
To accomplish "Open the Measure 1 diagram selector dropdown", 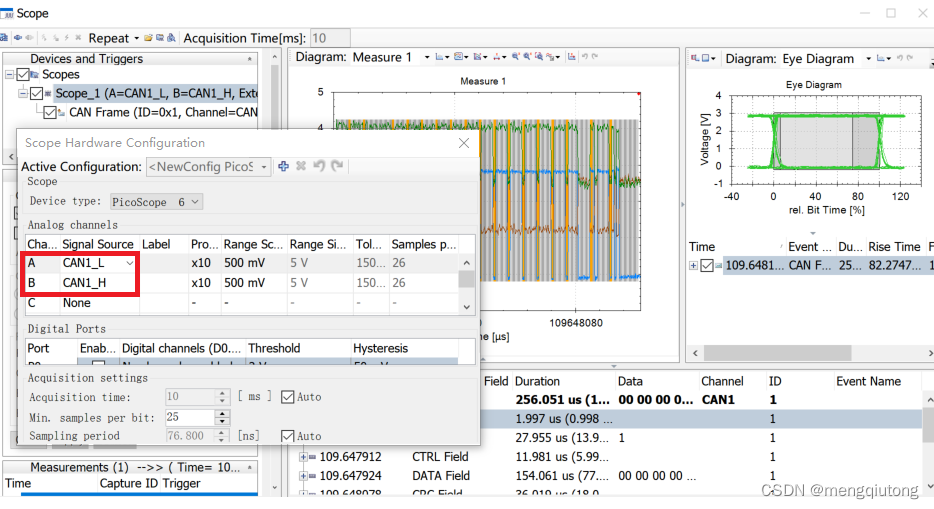I will tap(426, 57).
